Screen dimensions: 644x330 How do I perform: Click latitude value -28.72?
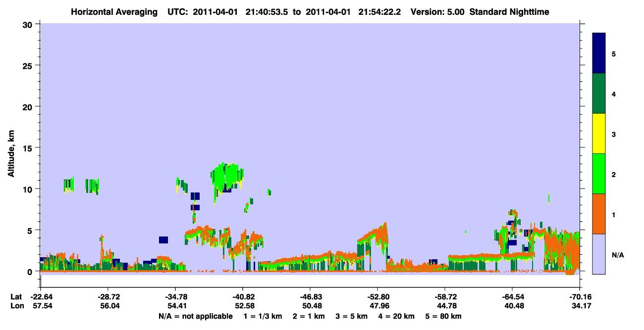coord(107,297)
